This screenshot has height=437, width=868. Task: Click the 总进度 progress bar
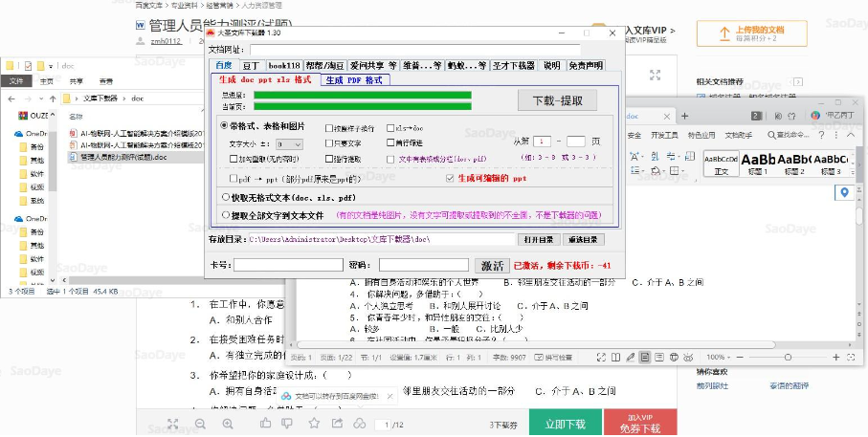(x=363, y=95)
